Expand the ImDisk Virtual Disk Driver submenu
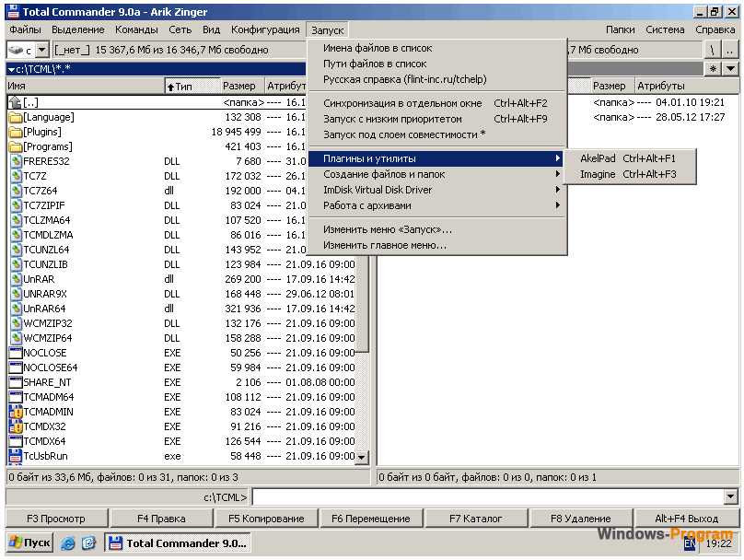Image resolution: width=744 pixels, height=560 pixels. 436,190
